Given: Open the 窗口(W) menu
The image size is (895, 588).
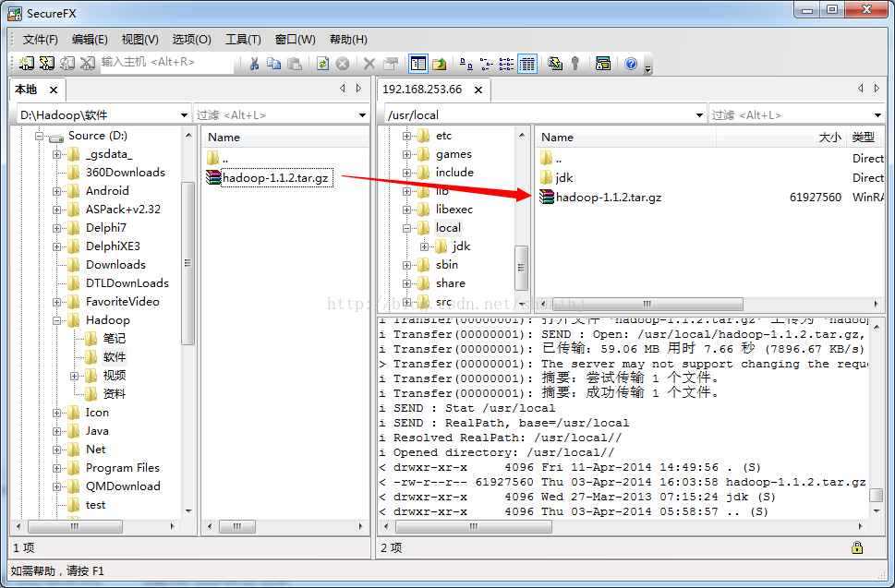Looking at the screenshot, I should click(x=295, y=40).
